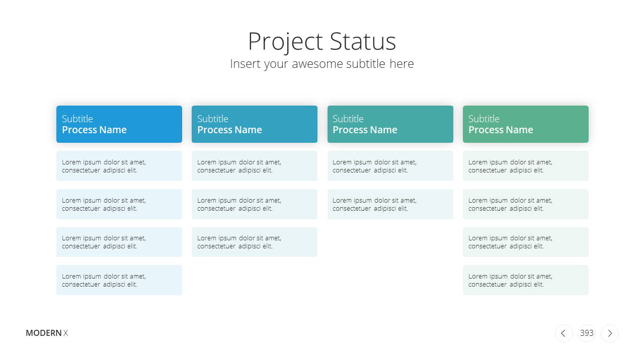Go to the next slide arrow

click(x=610, y=333)
